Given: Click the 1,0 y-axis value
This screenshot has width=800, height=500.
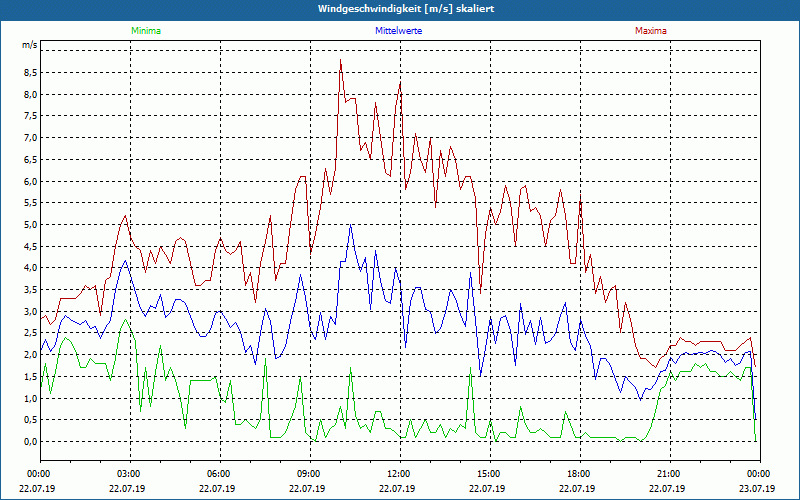Looking at the screenshot, I should pyautogui.click(x=30, y=398).
